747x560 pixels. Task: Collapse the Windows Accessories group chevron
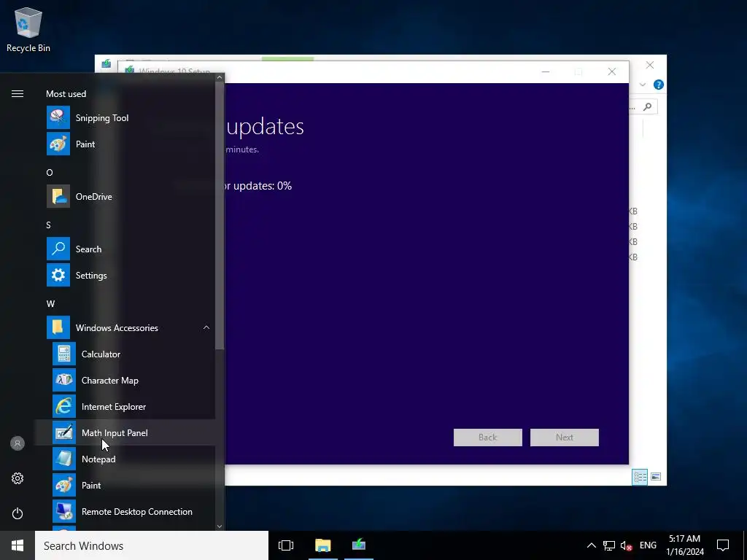pos(206,327)
